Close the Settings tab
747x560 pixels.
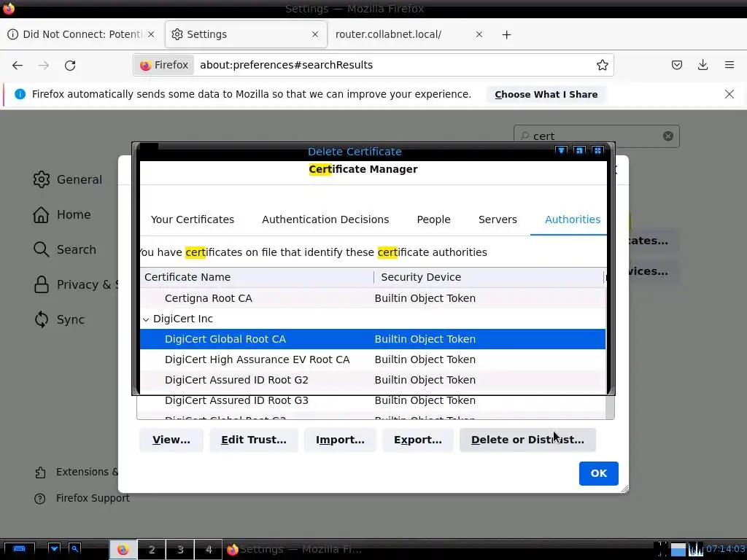[x=315, y=34]
